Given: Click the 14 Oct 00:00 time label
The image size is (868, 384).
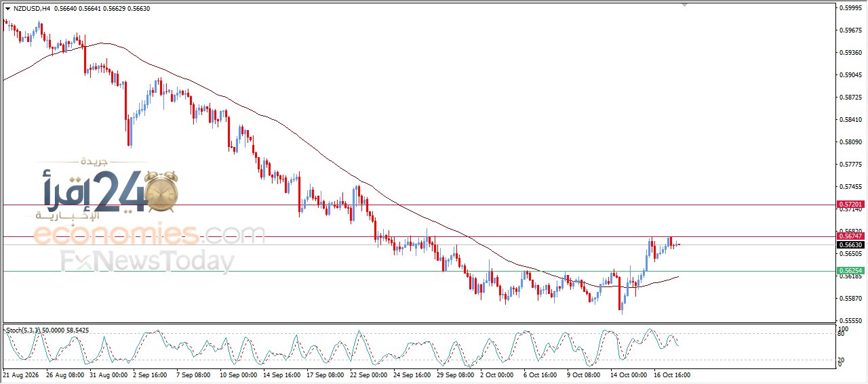Looking at the screenshot, I should [x=629, y=375].
